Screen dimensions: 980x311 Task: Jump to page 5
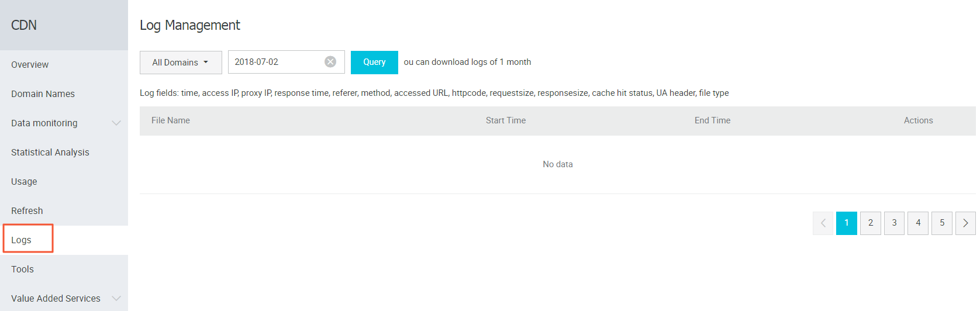tap(942, 223)
